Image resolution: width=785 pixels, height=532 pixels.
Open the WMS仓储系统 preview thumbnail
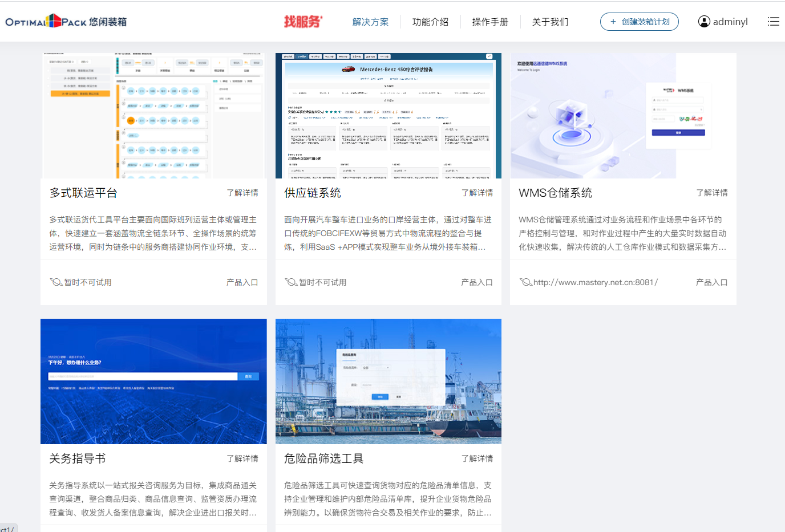click(623, 116)
